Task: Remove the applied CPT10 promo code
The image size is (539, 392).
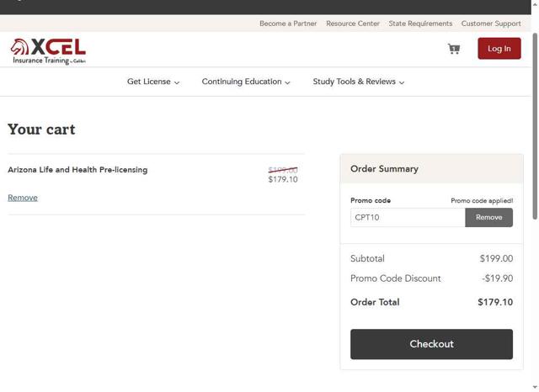Action: 488,217
